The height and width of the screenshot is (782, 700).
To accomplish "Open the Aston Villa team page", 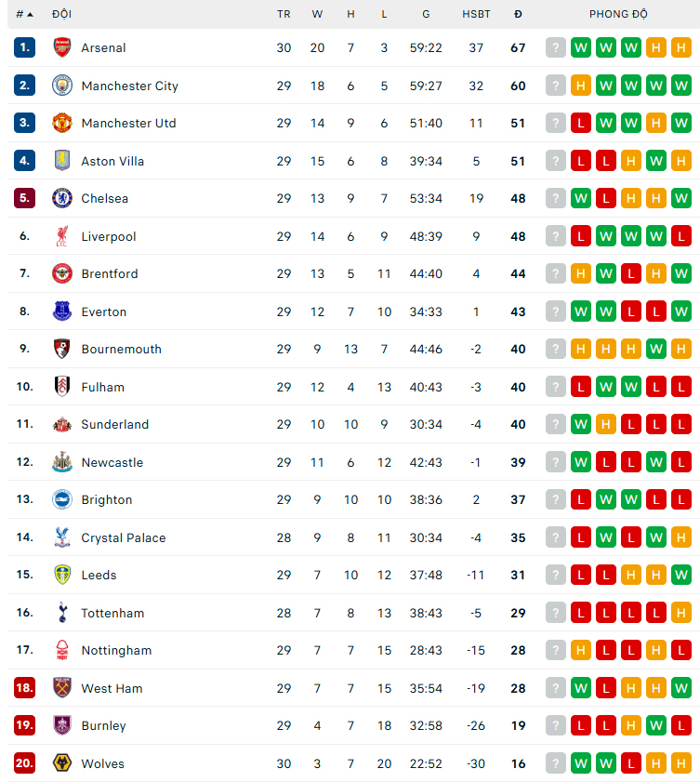I will tap(112, 161).
